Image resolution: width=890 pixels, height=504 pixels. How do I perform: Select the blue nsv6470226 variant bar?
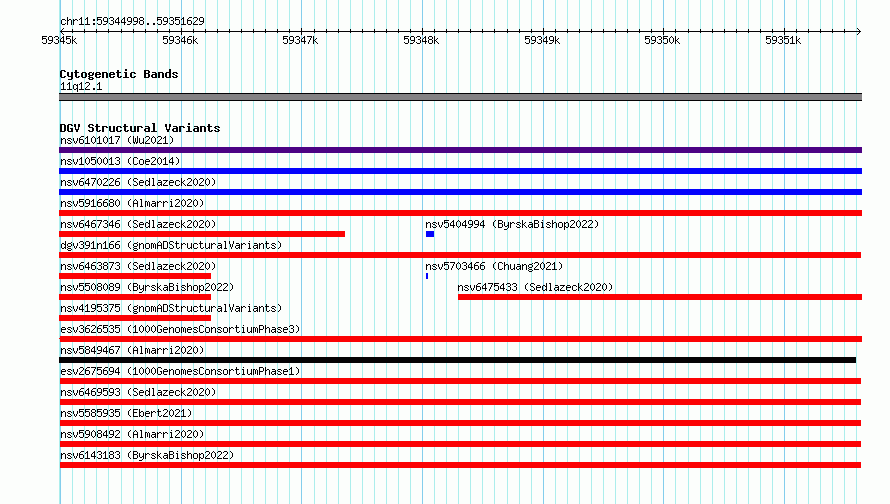[x=460, y=192]
